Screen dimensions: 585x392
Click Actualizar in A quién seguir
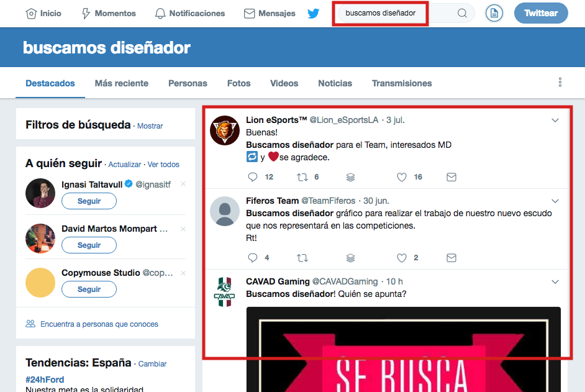coord(125,164)
